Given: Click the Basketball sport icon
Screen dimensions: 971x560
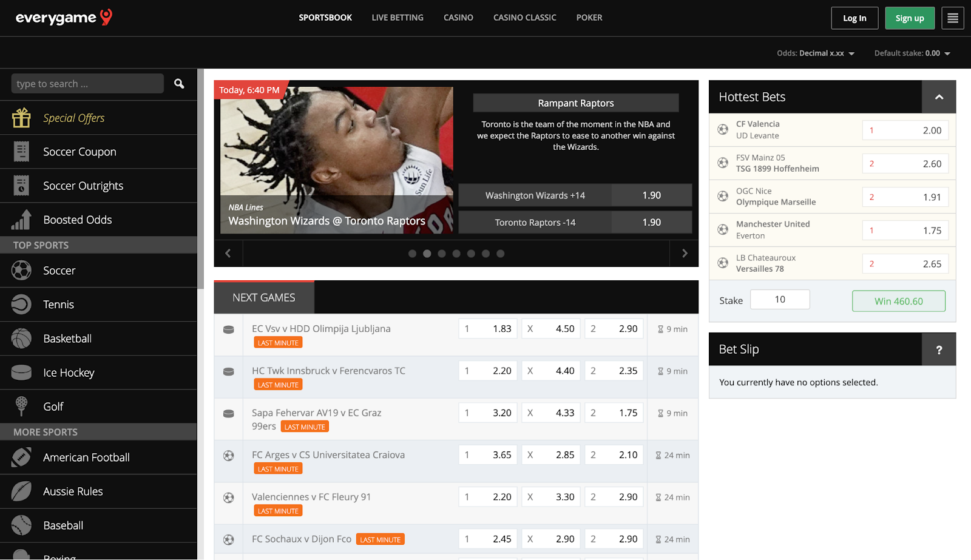Looking at the screenshot, I should coord(21,339).
